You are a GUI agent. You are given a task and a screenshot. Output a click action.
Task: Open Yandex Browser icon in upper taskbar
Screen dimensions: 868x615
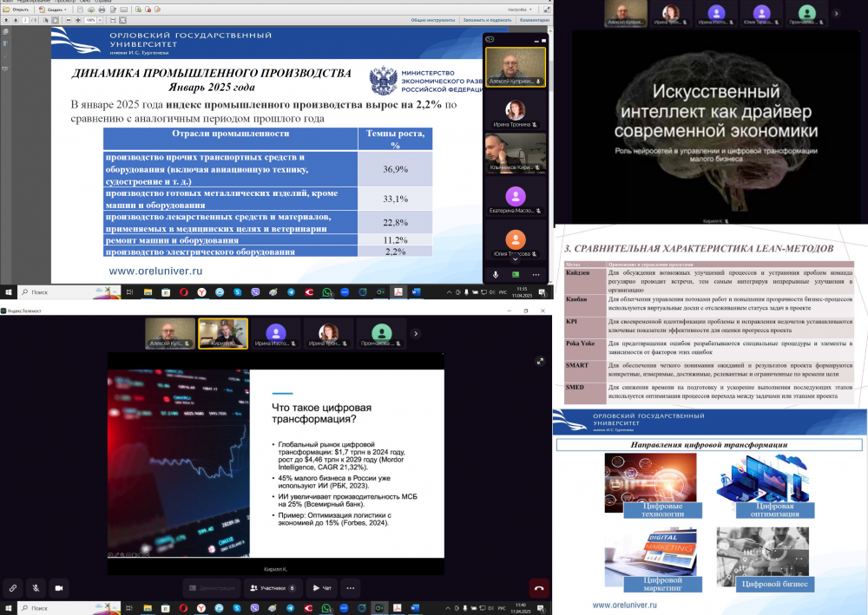[201, 292]
